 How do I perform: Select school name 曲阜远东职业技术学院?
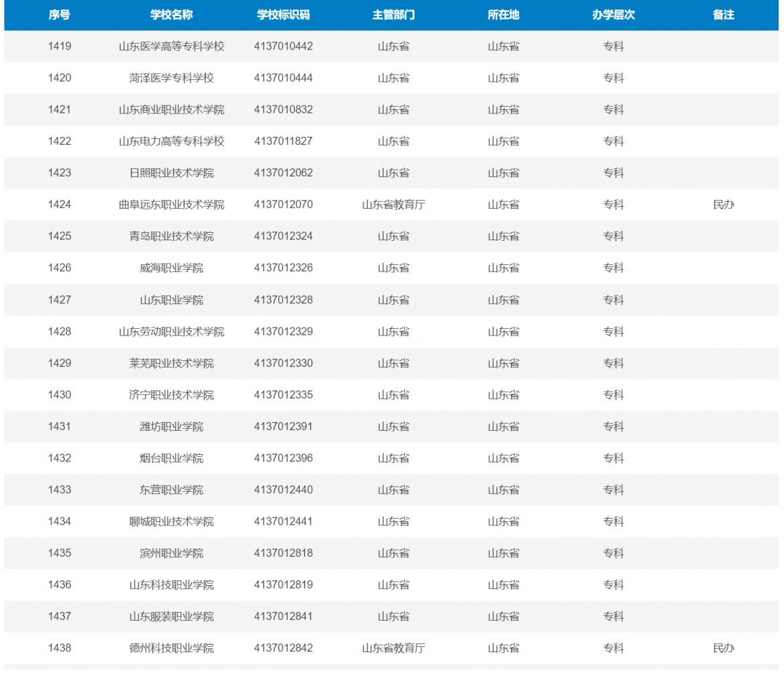click(172, 205)
